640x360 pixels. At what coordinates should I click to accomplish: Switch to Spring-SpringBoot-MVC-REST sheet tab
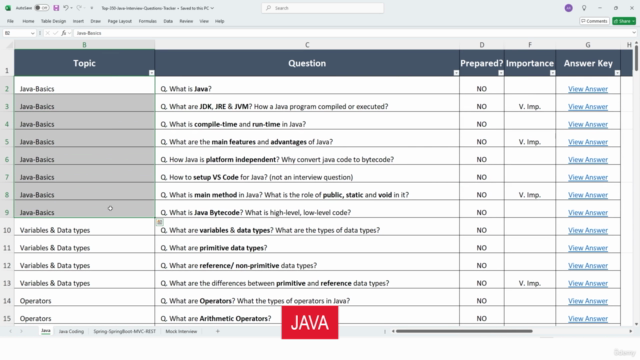tap(124, 331)
